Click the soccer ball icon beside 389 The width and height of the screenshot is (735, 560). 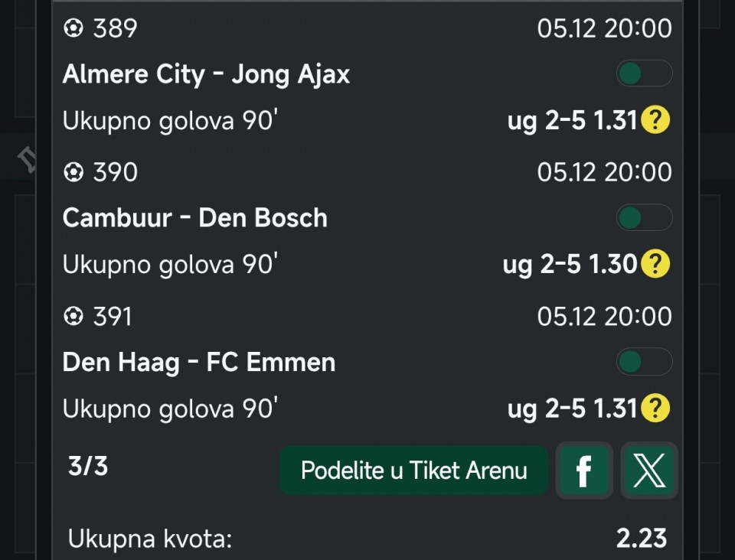click(x=73, y=29)
